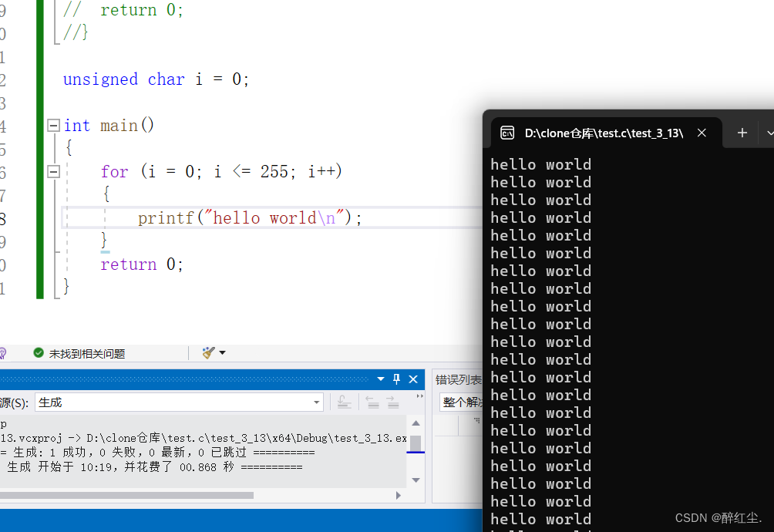Viewport: 774px width, 532px height.
Task: Switch to the '错误列表' error list tab
Action: tap(458, 379)
